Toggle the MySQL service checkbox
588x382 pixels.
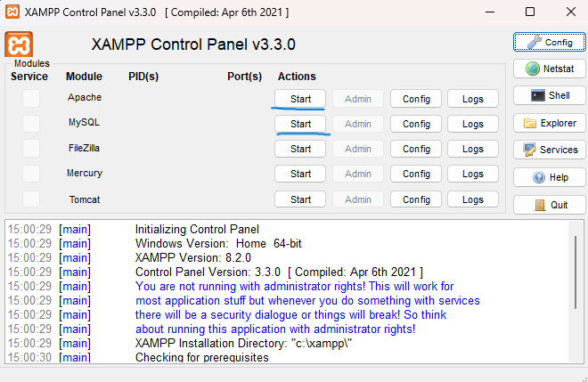(31, 123)
